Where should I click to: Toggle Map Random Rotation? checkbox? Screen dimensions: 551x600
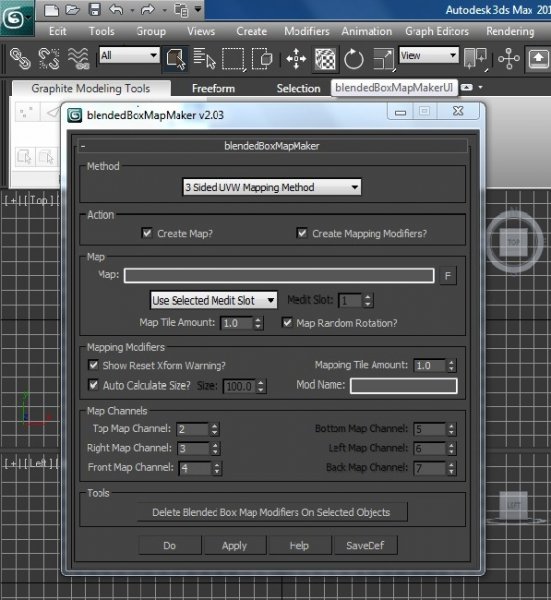pos(287,322)
